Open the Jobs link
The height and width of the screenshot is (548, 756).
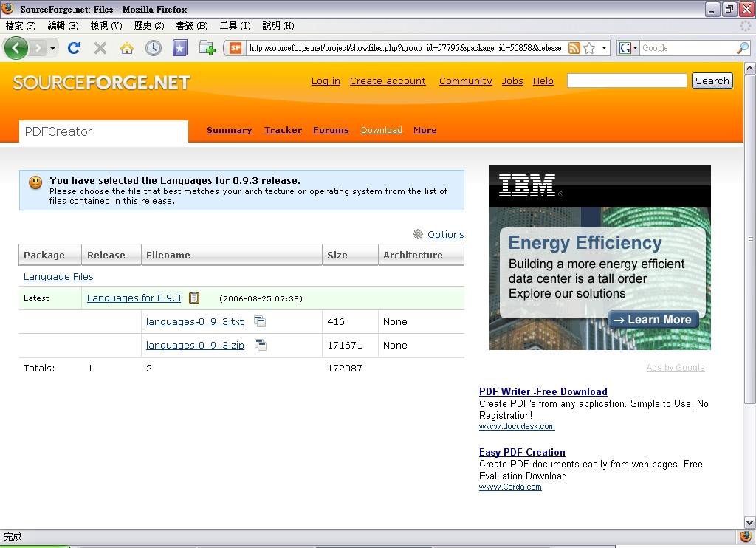pos(512,81)
